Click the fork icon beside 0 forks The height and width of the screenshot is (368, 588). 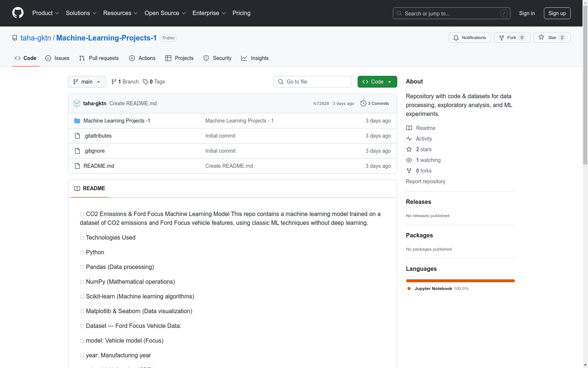pyautogui.click(x=409, y=171)
